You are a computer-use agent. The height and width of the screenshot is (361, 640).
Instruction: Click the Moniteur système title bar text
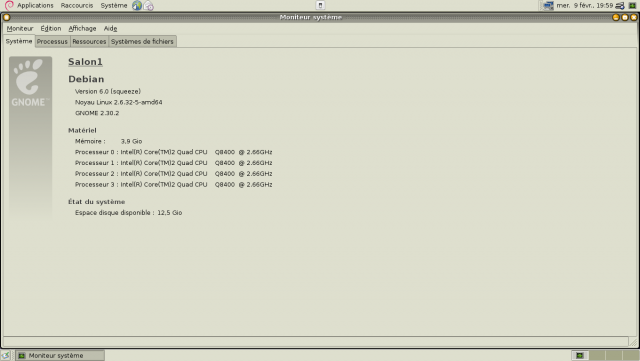pos(311,17)
